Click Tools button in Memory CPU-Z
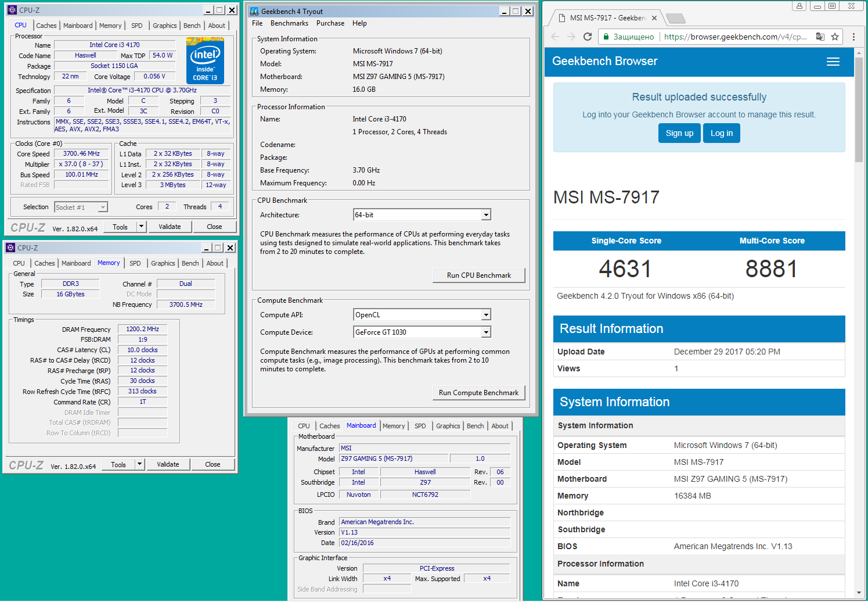868x602 pixels. (118, 464)
